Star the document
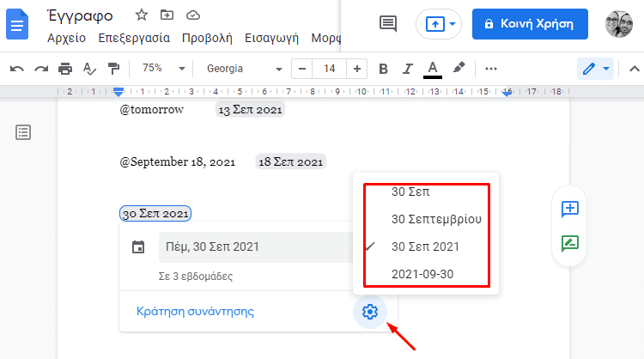 [x=142, y=15]
